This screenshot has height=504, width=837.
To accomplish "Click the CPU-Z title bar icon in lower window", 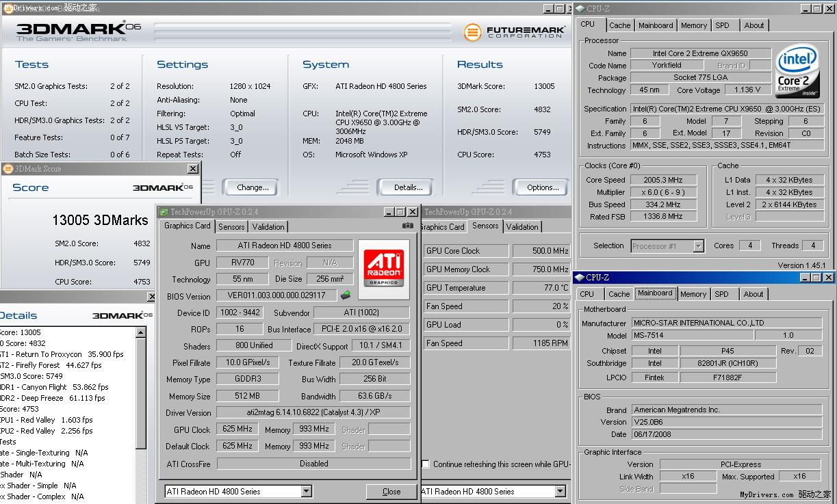I will (579, 278).
